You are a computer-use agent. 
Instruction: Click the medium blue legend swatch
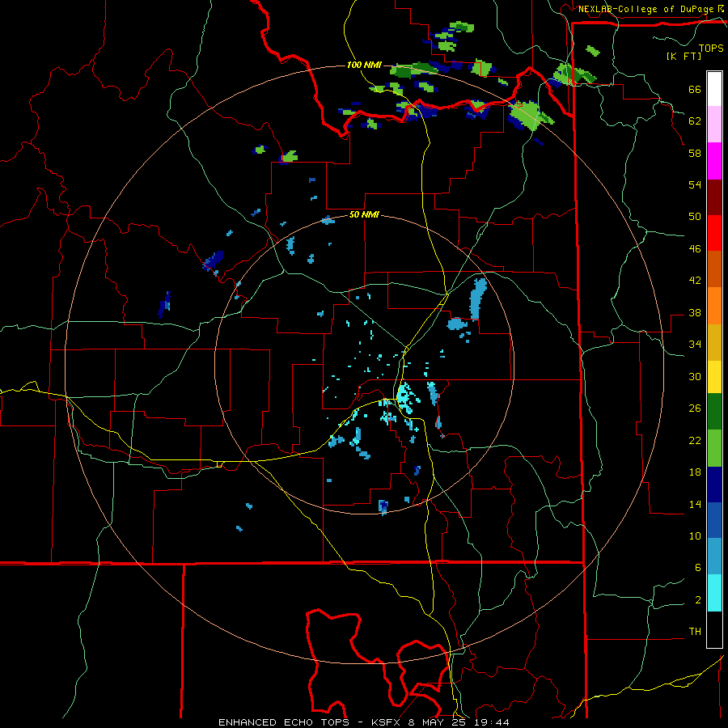point(714,520)
